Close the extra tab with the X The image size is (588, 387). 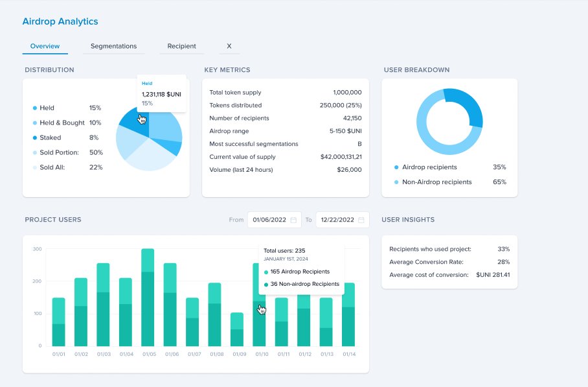(229, 46)
